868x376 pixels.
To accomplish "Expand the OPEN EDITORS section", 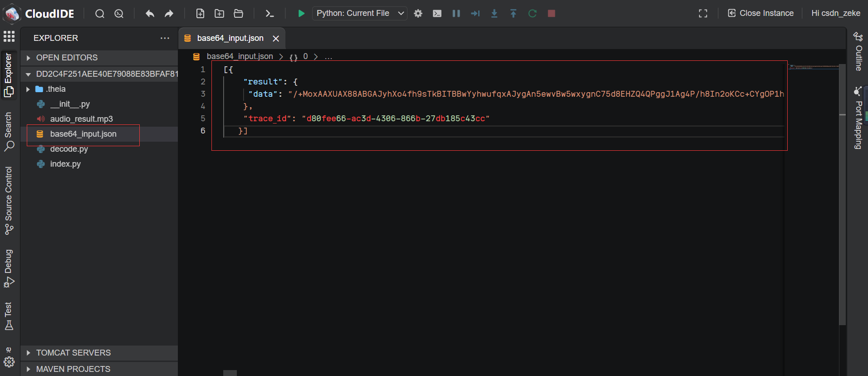I will coord(67,58).
